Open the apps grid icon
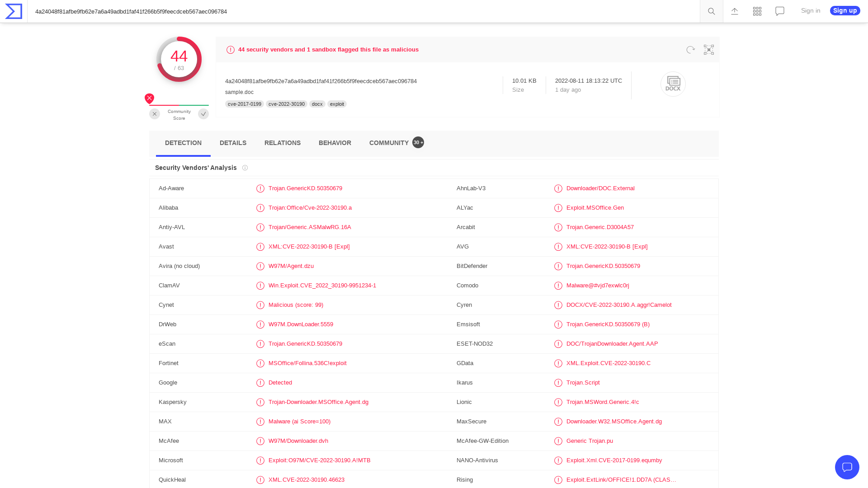Screen dimensions: 868x488 pyautogui.click(x=757, y=11)
